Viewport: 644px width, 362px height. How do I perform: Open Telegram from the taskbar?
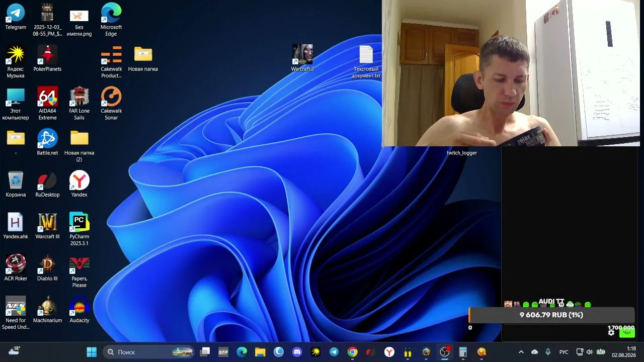click(334, 352)
